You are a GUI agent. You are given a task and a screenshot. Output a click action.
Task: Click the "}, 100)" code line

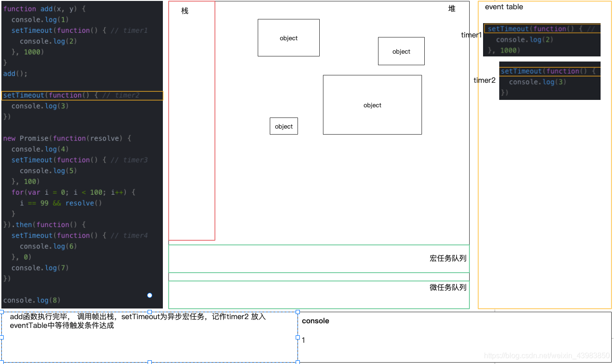tap(25, 181)
